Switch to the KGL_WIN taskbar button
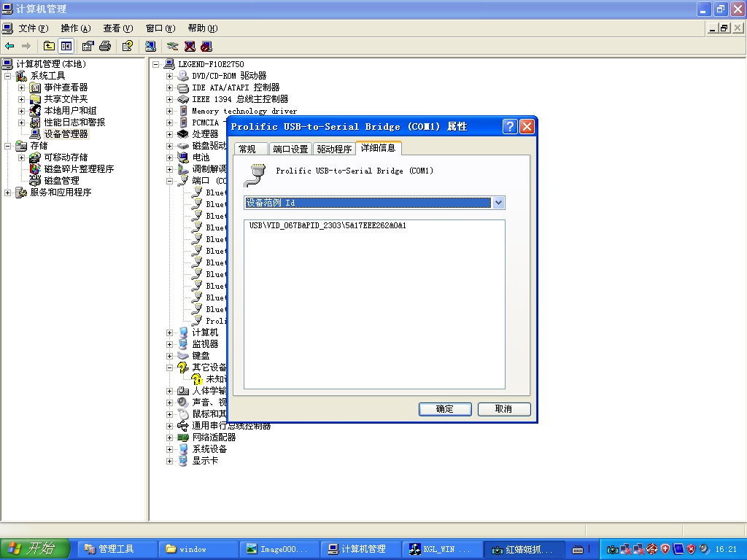This screenshot has height=560, width=747. pyautogui.click(x=441, y=549)
